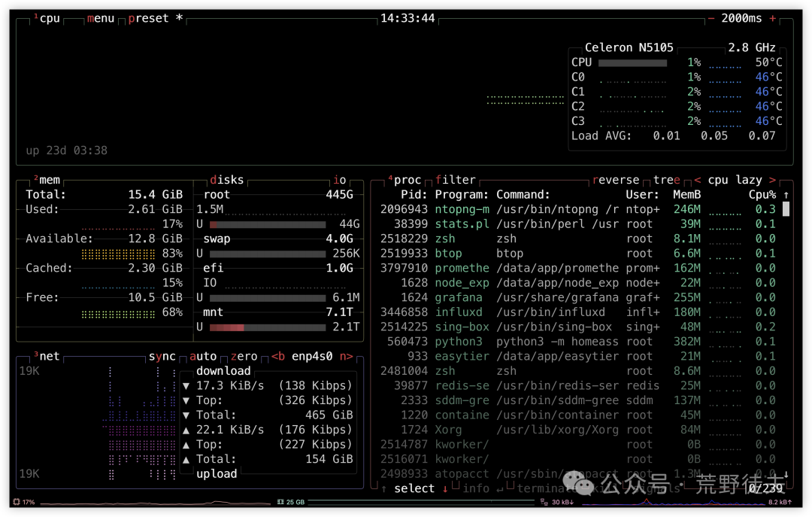Click the Command: column header
This screenshot has height=517, width=812.
click(523, 195)
